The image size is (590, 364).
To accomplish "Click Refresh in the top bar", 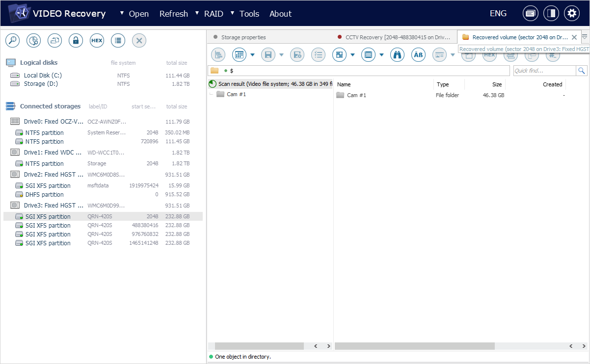I will coord(173,14).
